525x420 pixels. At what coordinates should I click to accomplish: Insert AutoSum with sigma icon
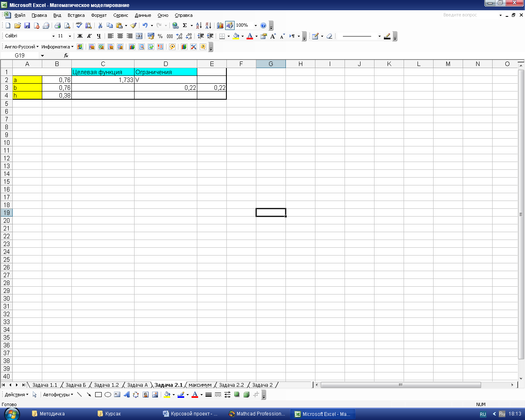coord(185,25)
